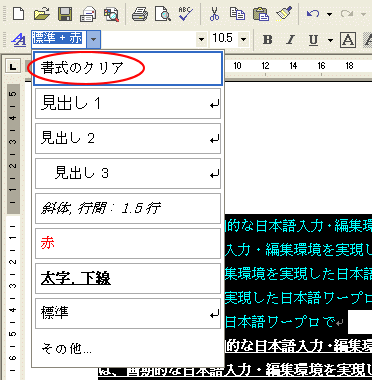Copy the selection

coord(238,14)
